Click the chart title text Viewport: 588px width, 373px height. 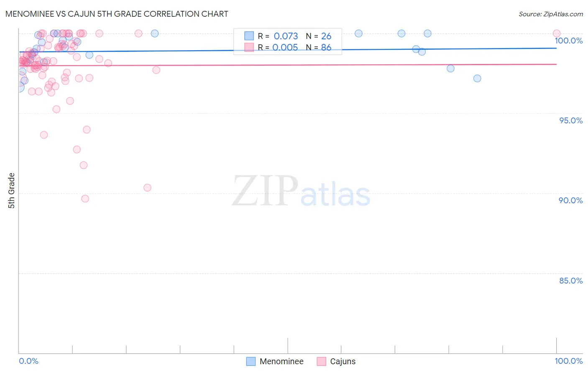(x=117, y=14)
